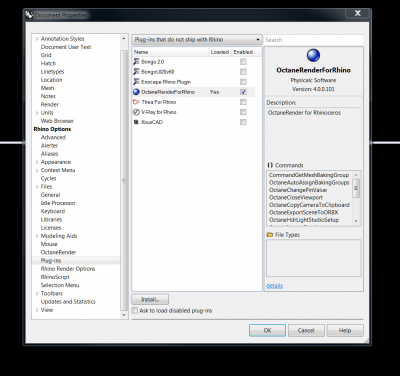Expand the Toolbars tree node
This screenshot has width=400, height=376.
(x=37, y=294)
